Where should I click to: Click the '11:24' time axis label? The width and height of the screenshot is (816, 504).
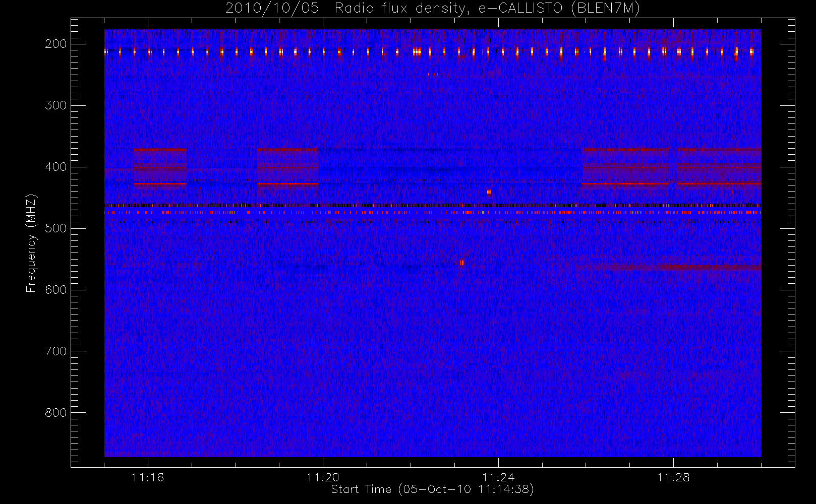click(498, 477)
